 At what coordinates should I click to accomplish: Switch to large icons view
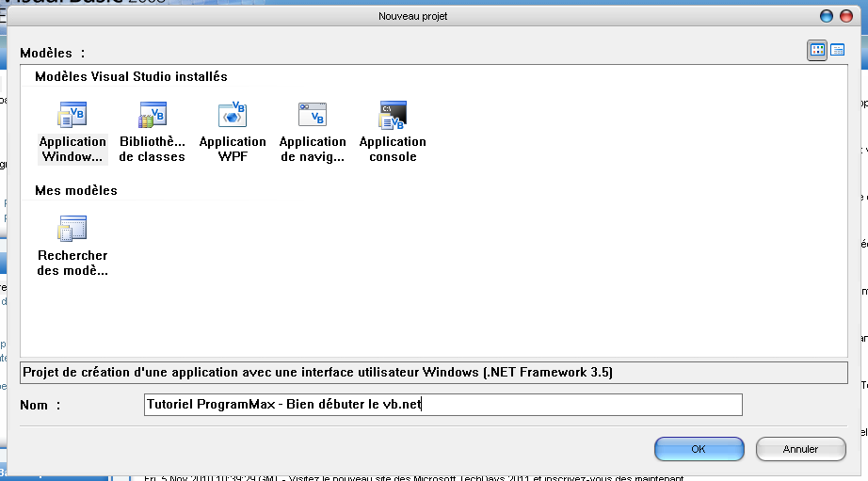pyautogui.click(x=817, y=51)
